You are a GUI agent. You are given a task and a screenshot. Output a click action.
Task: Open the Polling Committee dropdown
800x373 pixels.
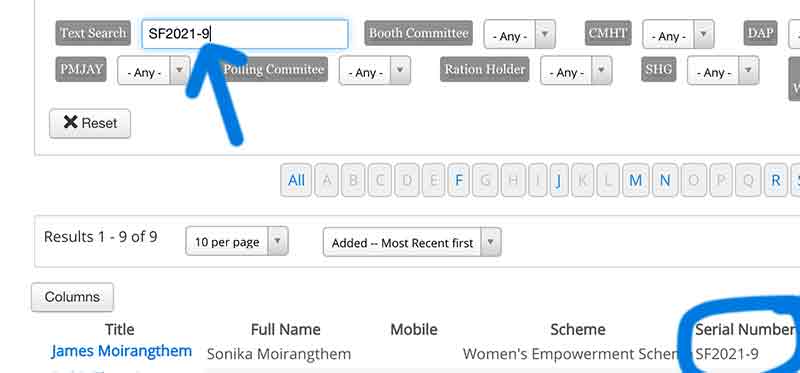point(374,71)
